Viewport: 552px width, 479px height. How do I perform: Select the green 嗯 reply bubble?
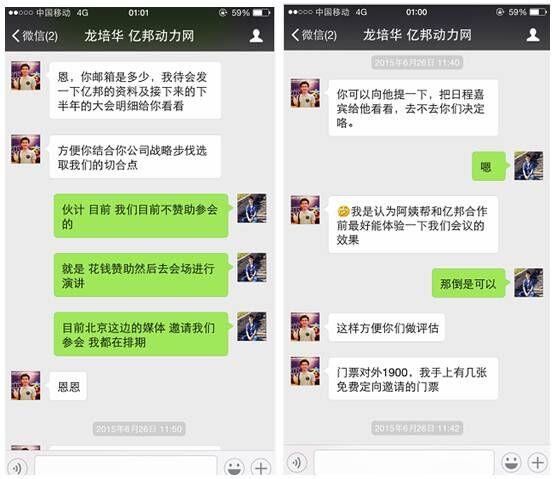coord(489,166)
